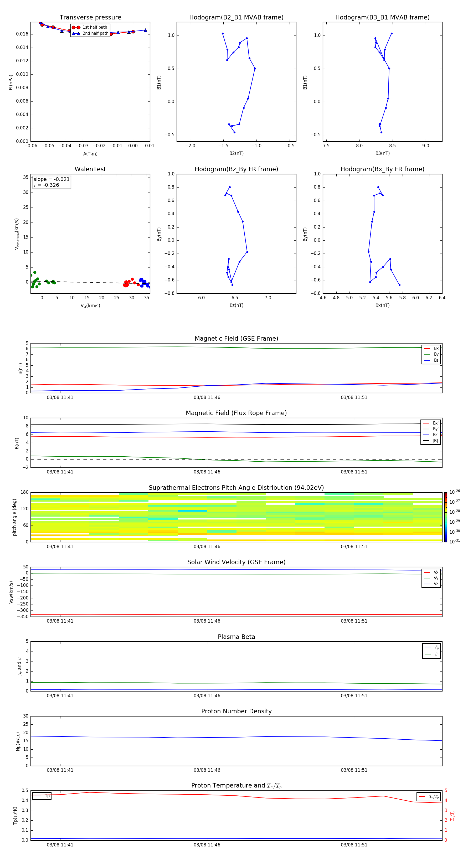Screen dimensions: 473x868
Task: Click '03/08 11:46' tick under GSE magnetic field
Action: pos(207,398)
